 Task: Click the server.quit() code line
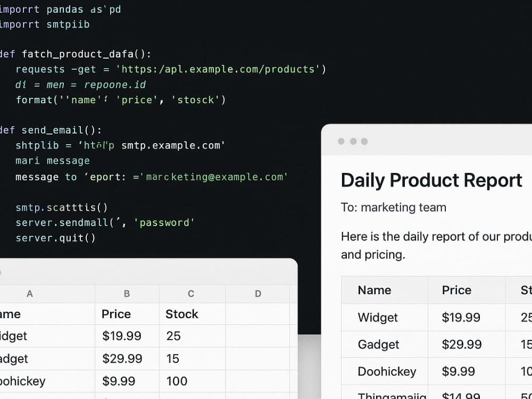pyautogui.click(x=56, y=238)
